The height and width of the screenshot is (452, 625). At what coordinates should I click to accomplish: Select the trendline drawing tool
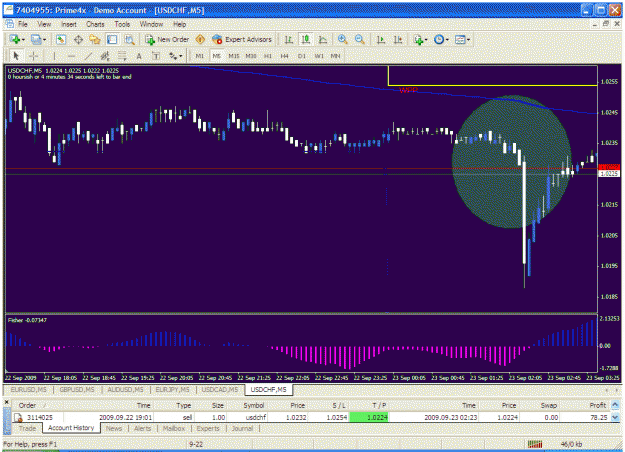88,56
